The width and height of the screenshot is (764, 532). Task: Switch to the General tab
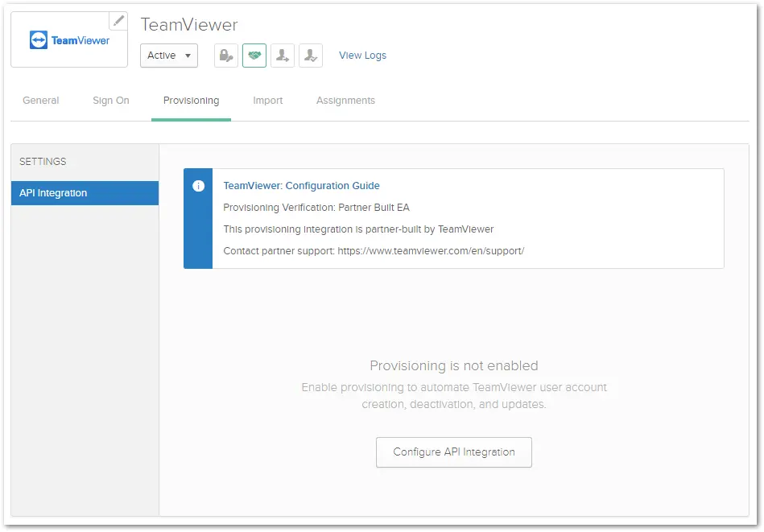[x=41, y=101]
